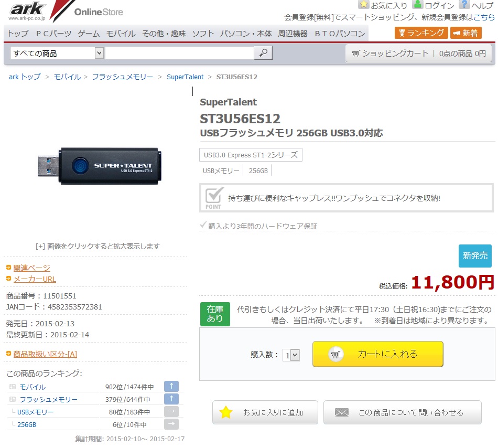
Task: Click the USBメモリー tag
Action: (221, 170)
